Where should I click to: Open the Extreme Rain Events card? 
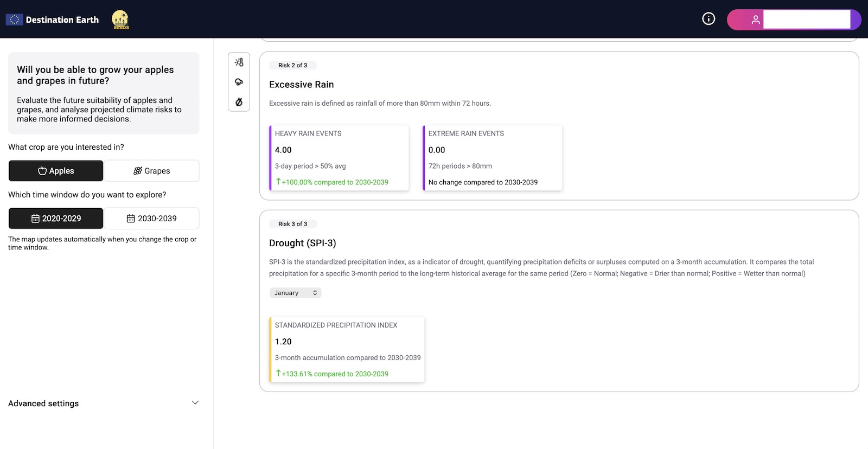pos(493,158)
